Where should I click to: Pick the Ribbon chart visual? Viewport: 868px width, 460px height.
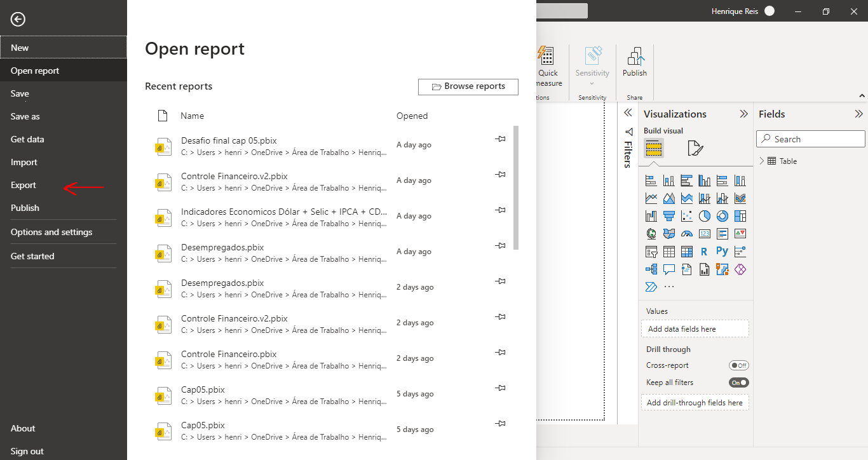coord(740,199)
